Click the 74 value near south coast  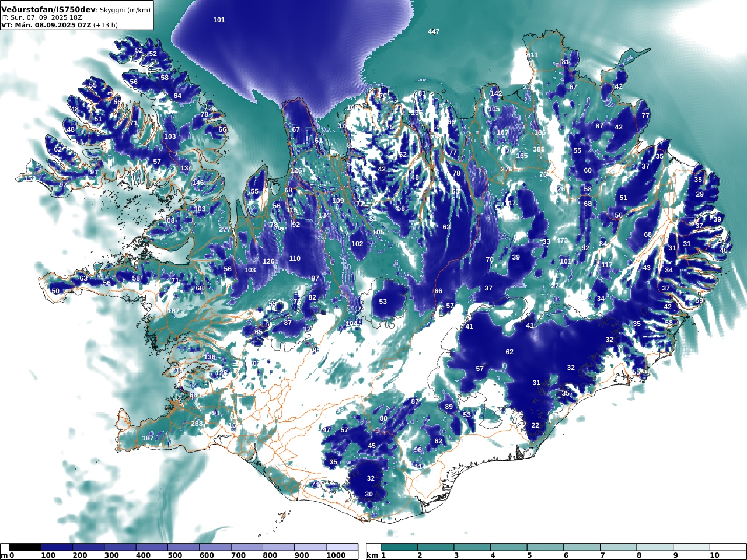click(315, 484)
